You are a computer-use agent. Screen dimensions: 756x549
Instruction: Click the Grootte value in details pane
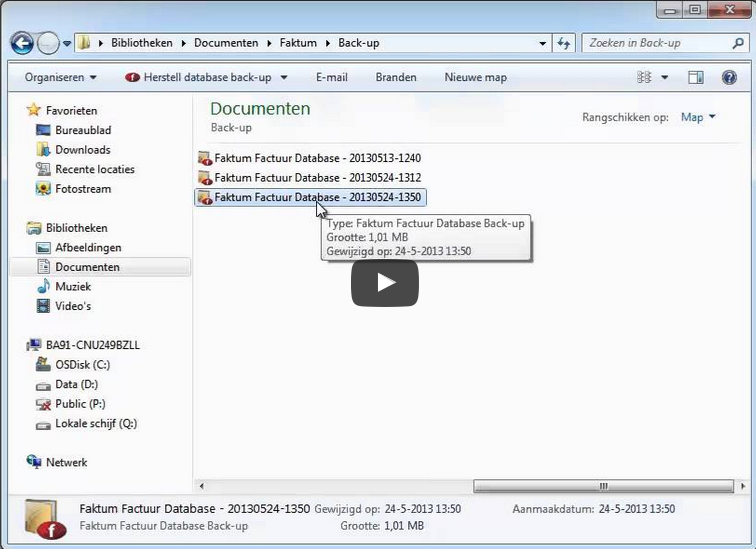pos(404,526)
